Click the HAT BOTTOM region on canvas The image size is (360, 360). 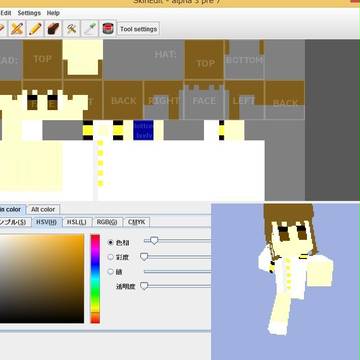244,60
